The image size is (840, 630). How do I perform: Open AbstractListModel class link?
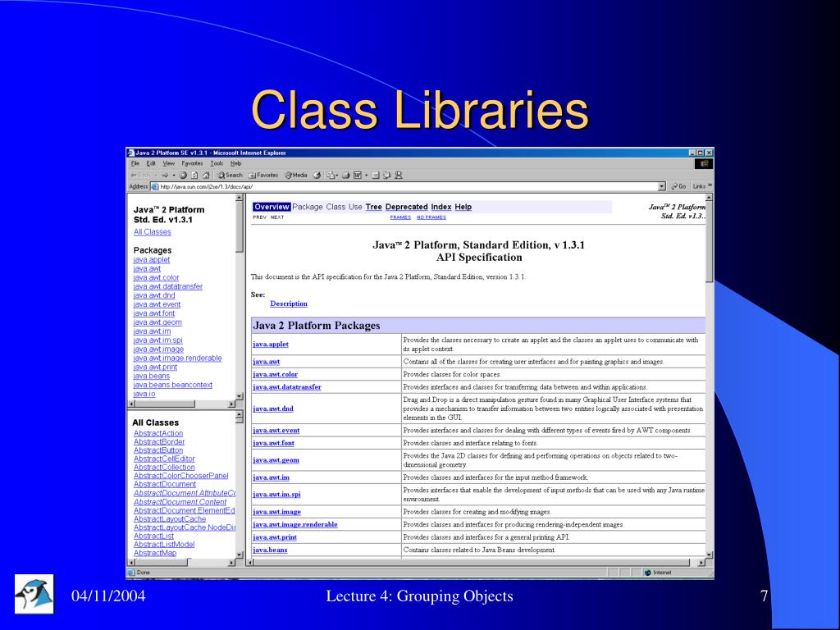point(164,545)
